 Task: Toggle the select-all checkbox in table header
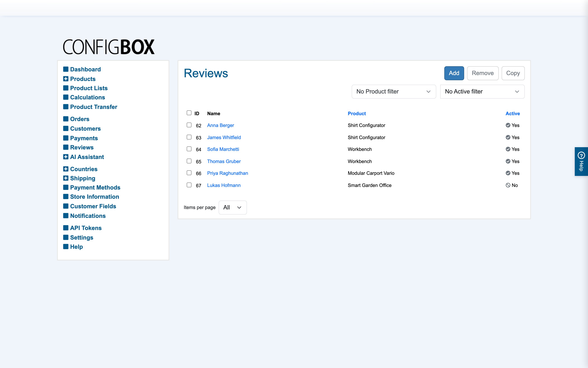click(189, 113)
